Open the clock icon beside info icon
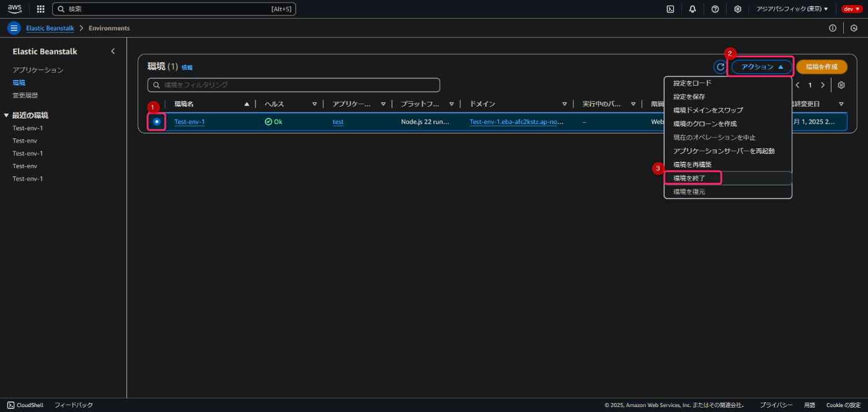Image resolution: width=868 pixels, height=412 pixels. [x=854, y=28]
